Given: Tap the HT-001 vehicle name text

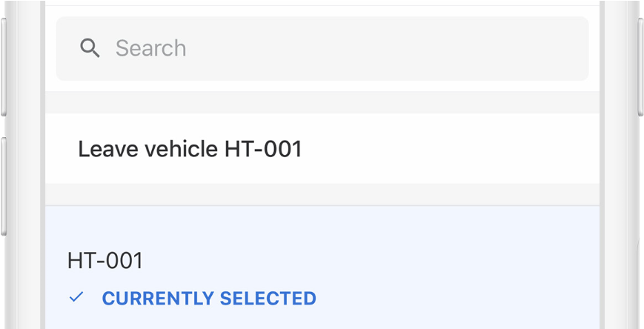Looking at the screenshot, I should (105, 261).
